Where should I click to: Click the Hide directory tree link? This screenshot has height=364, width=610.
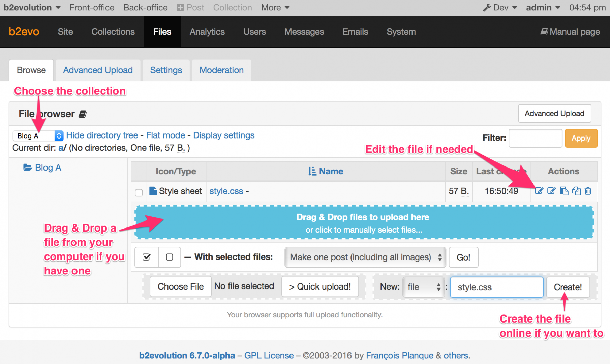[102, 135]
